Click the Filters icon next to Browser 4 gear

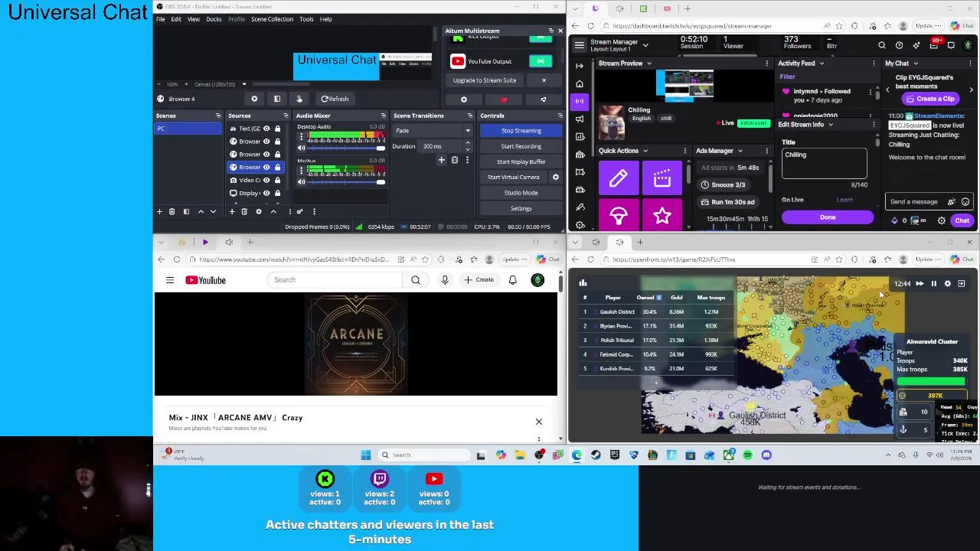pyautogui.click(x=277, y=99)
